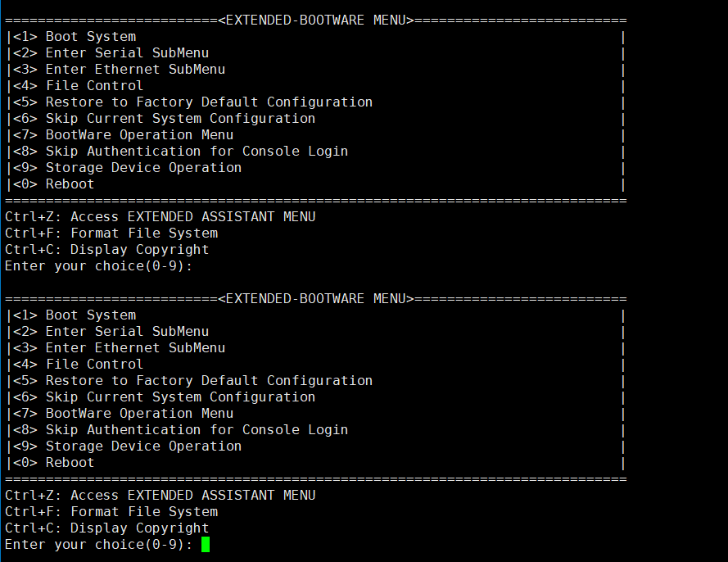The width and height of the screenshot is (728, 562).
Task: Click the second menu's Boot System line
Action: coord(90,315)
